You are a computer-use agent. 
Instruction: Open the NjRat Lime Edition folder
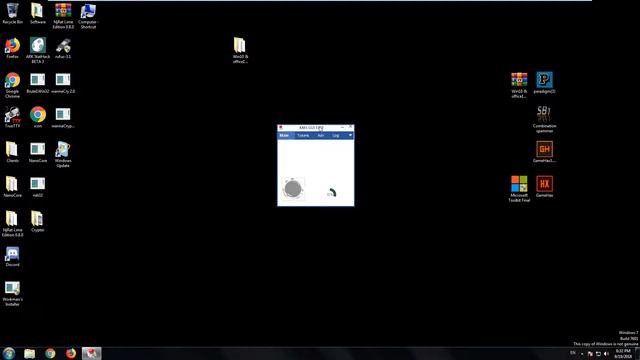[x=12, y=224]
